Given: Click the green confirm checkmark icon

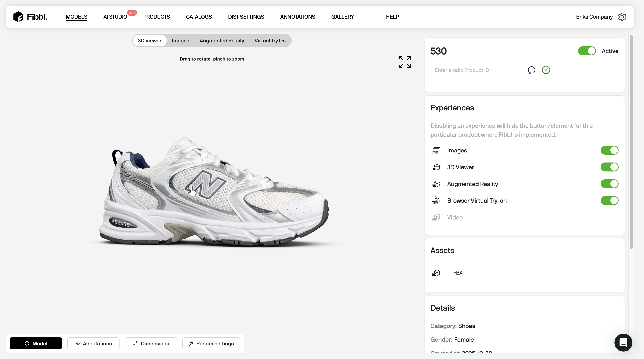Looking at the screenshot, I should click(546, 70).
